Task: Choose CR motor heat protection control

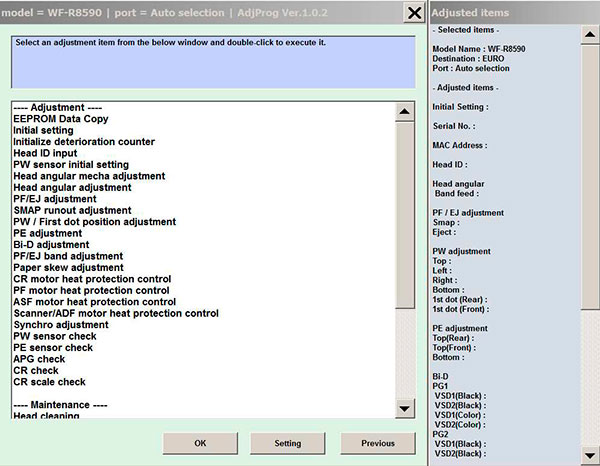Action: (x=92, y=279)
